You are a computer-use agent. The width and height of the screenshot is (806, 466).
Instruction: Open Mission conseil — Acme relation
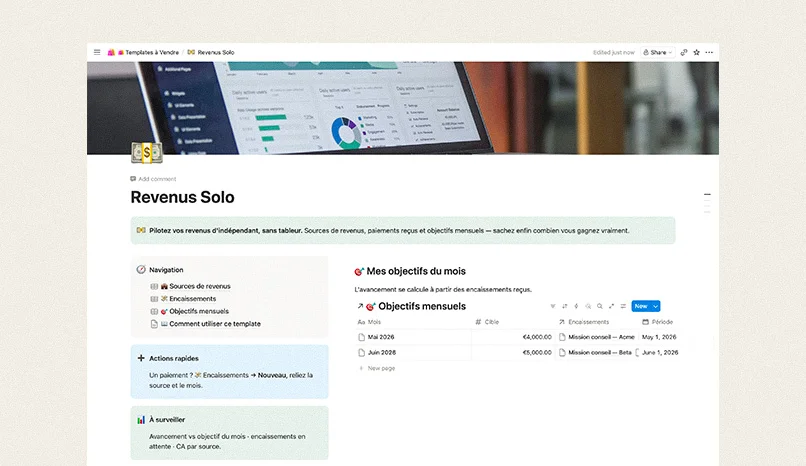(x=597, y=337)
